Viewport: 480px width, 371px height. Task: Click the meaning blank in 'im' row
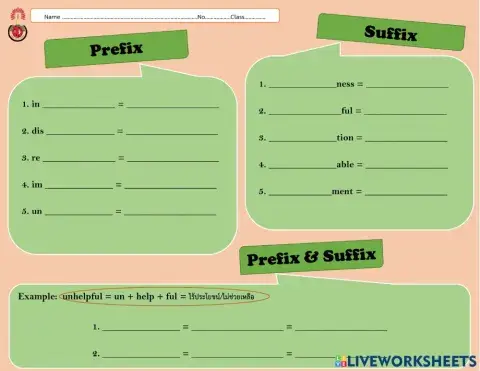coord(171,185)
